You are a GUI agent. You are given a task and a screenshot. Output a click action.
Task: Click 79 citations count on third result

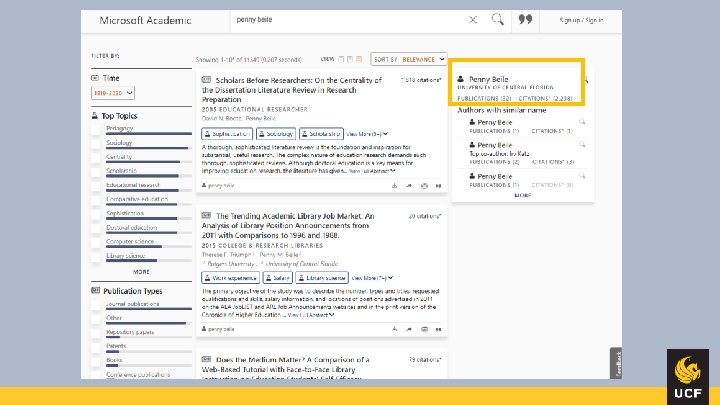pyautogui.click(x=425, y=360)
